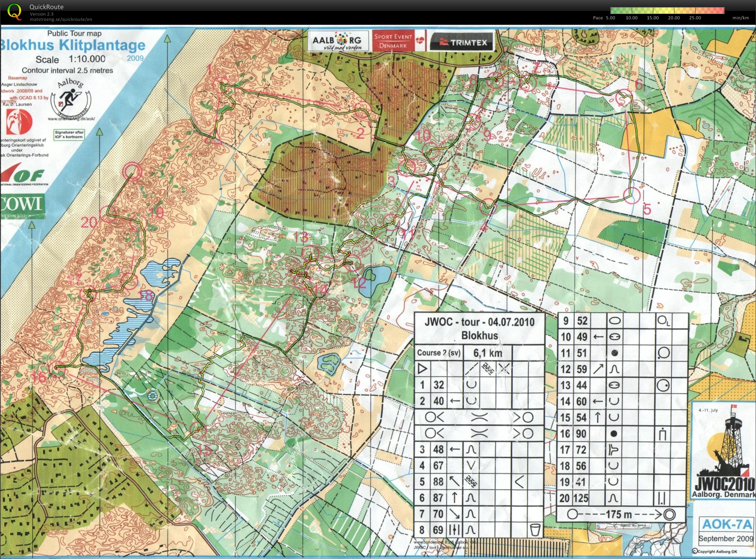Click the QuickRoute logo icon
Screen dimensions: 756x559
click(x=15, y=11)
